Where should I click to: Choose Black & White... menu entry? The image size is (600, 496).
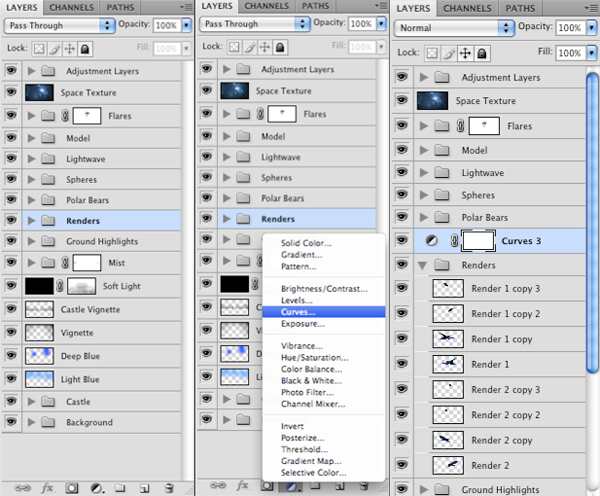pos(324,380)
